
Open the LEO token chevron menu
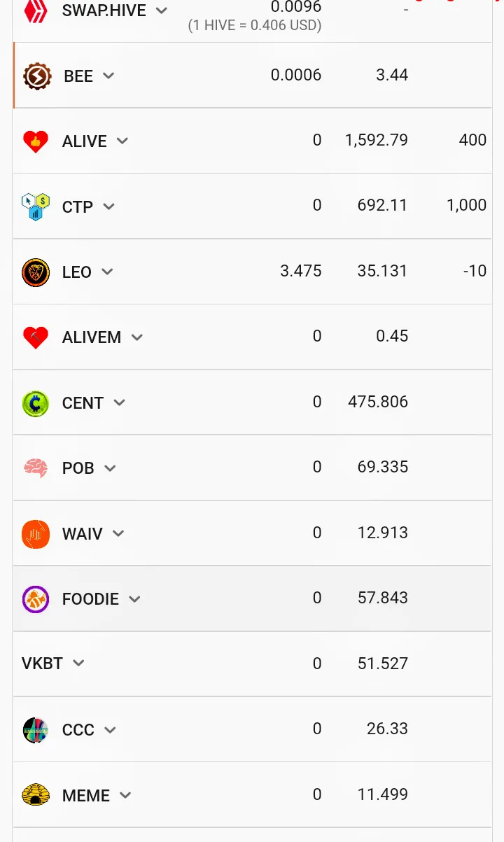107,272
